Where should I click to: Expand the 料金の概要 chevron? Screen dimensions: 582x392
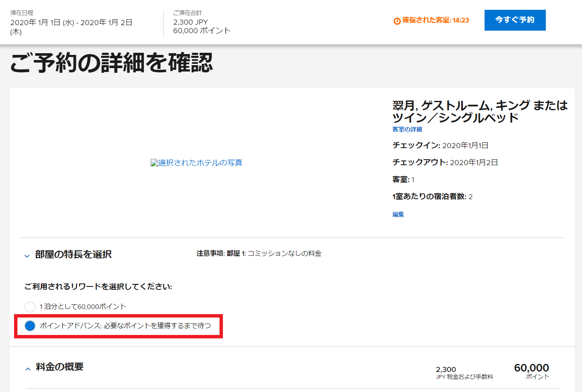(x=28, y=369)
